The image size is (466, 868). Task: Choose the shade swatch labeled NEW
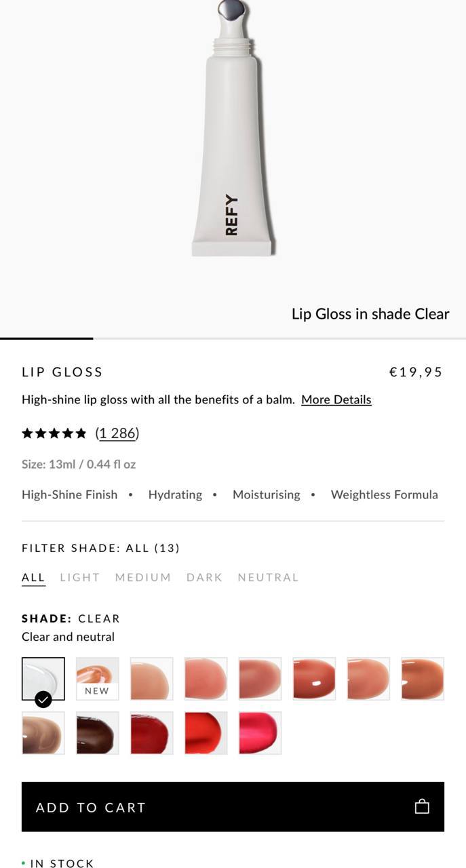click(x=97, y=678)
